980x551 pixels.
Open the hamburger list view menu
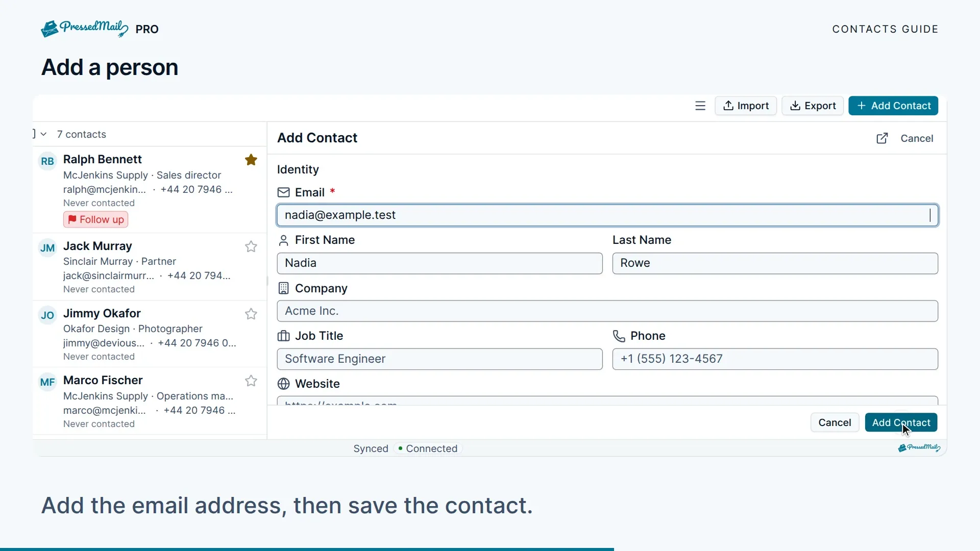pyautogui.click(x=700, y=106)
